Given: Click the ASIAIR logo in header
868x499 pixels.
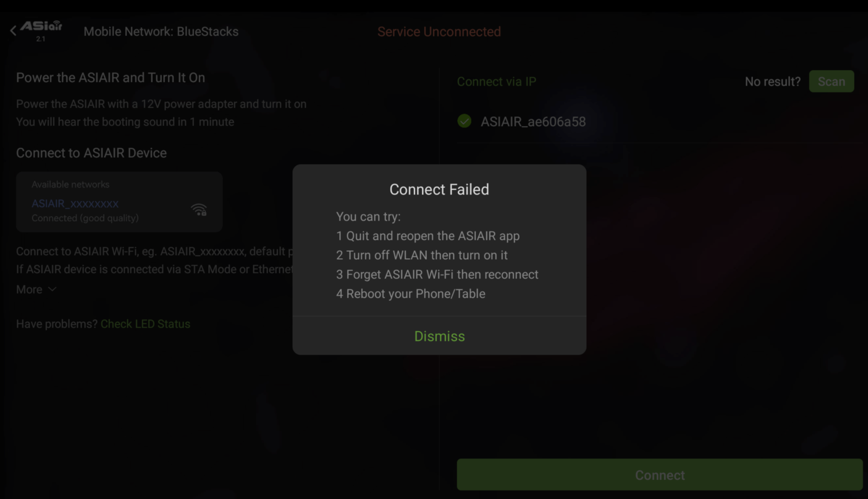Looking at the screenshot, I should coord(41,26).
